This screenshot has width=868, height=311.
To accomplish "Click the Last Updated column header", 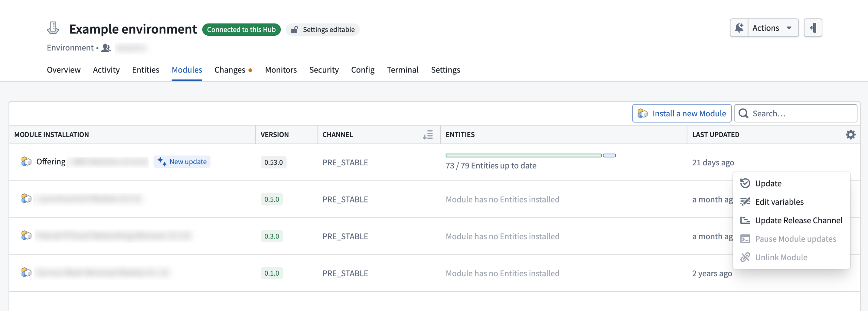I will [x=716, y=135].
